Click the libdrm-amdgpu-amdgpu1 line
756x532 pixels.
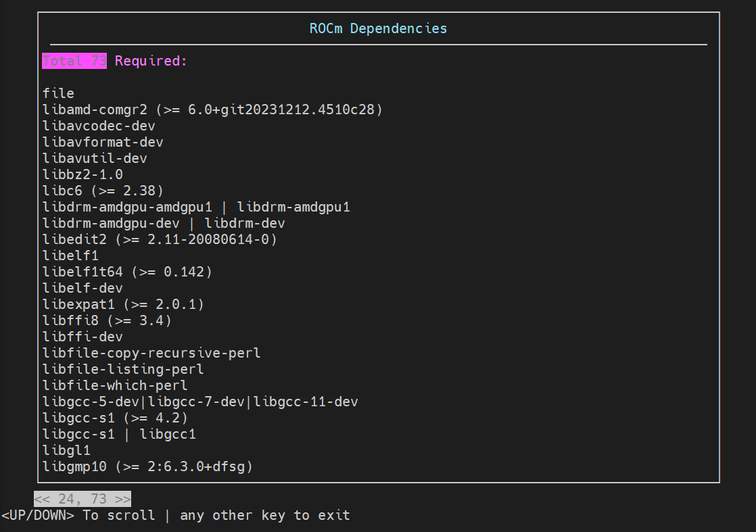tap(196, 208)
